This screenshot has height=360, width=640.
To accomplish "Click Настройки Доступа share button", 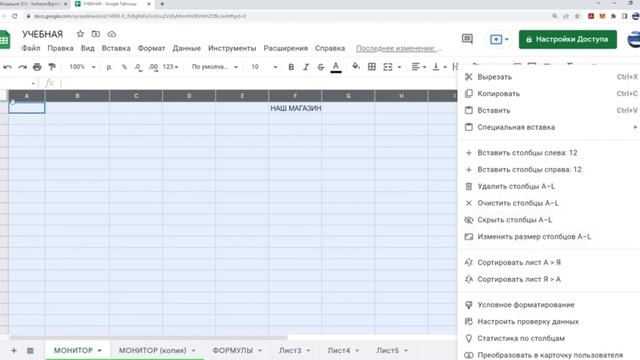I will [x=568, y=39].
